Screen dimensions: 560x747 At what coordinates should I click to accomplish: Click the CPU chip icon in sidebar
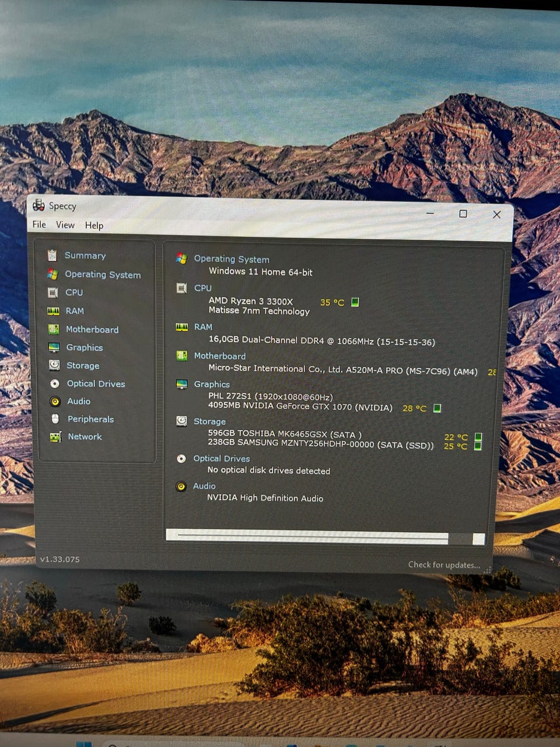click(53, 292)
